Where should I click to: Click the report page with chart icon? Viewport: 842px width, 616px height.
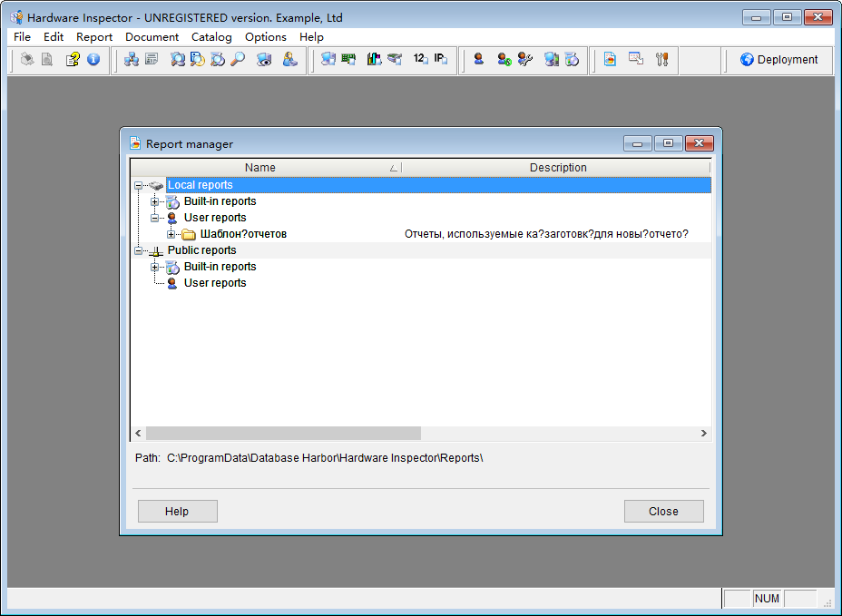pos(611,60)
